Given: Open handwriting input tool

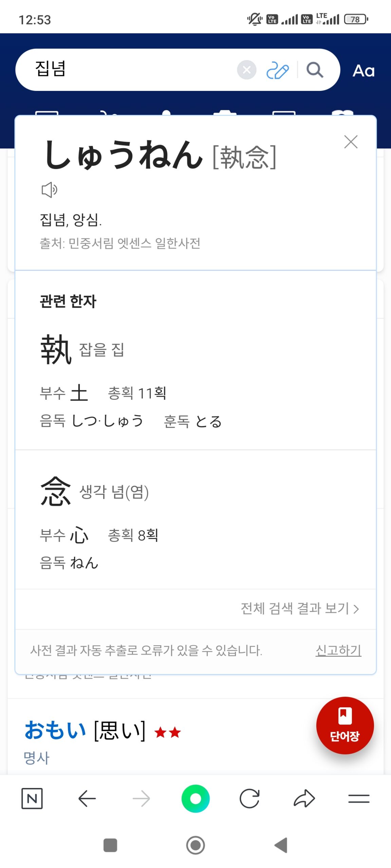Looking at the screenshot, I should 278,70.
